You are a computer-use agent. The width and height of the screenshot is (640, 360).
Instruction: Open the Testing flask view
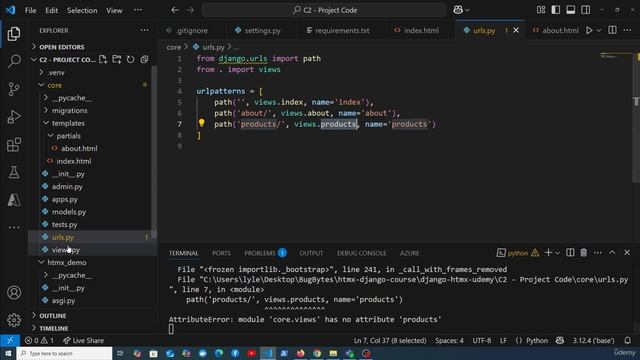click(14, 172)
